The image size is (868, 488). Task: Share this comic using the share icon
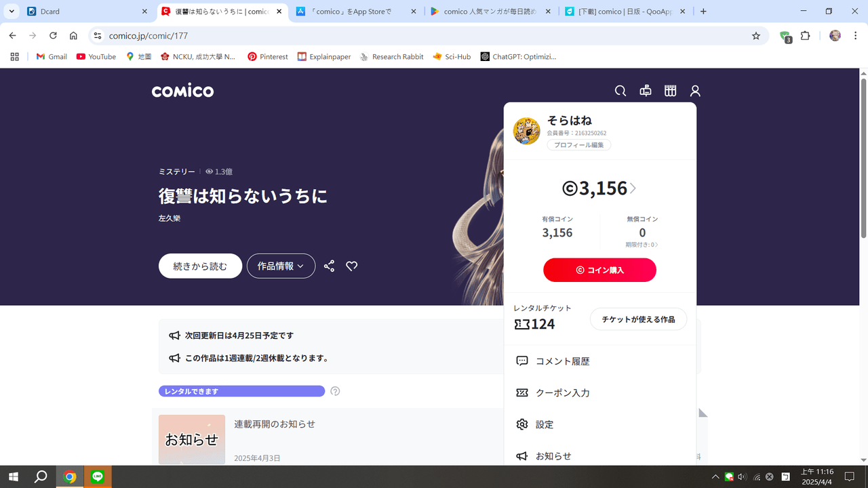click(x=329, y=266)
